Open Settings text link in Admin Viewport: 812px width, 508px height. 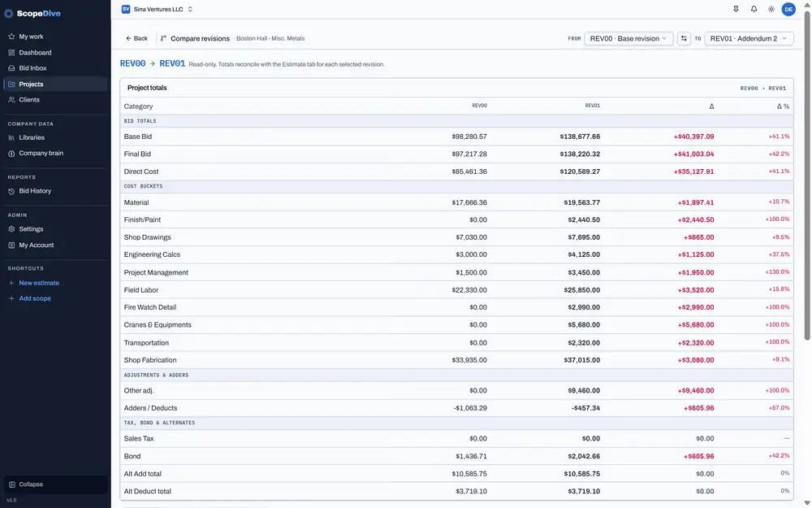click(31, 229)
